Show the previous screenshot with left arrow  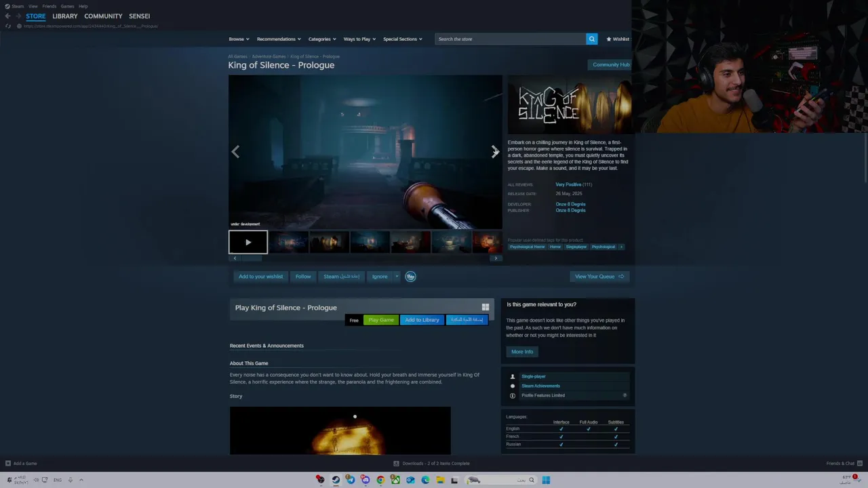pos(235,152)
